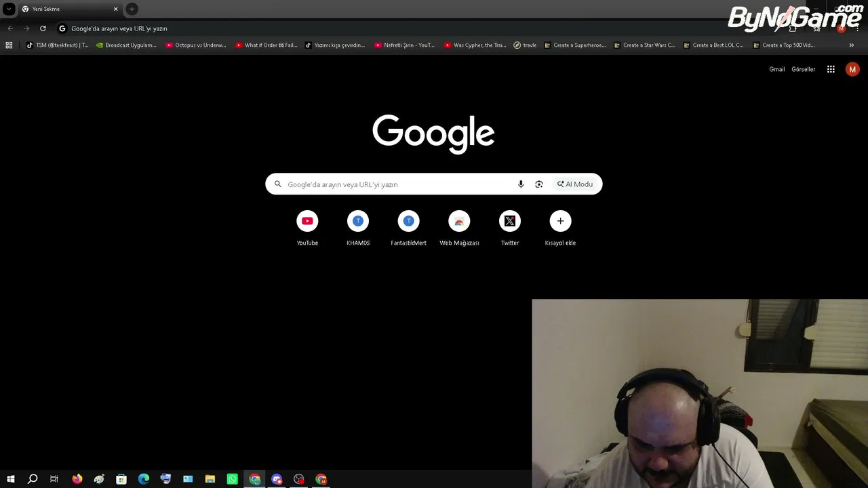Screen dimensions: 868x488
Task: Select the Yeni Sekme tab
Action: tap(70, 9)
